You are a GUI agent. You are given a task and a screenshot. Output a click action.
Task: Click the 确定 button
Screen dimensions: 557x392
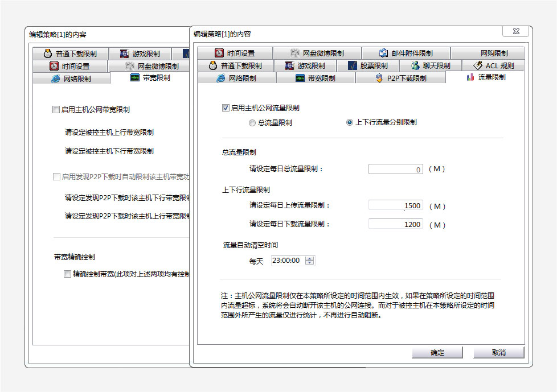[437, 353]
